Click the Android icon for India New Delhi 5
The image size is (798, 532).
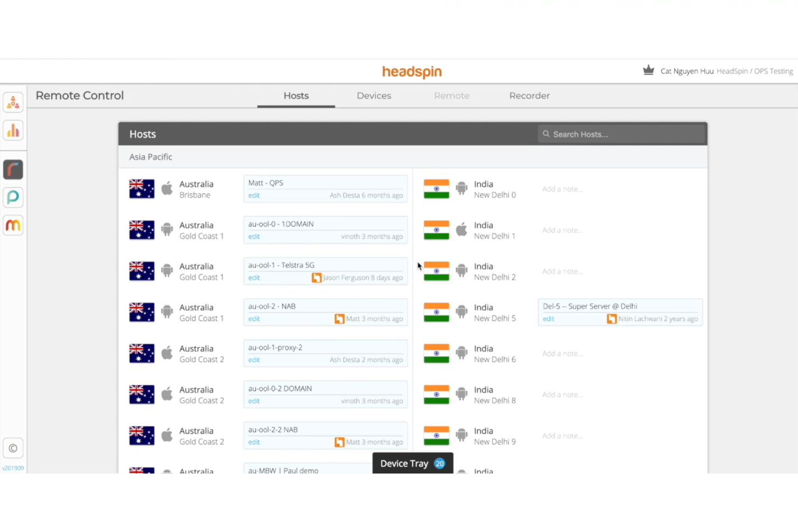462,312
